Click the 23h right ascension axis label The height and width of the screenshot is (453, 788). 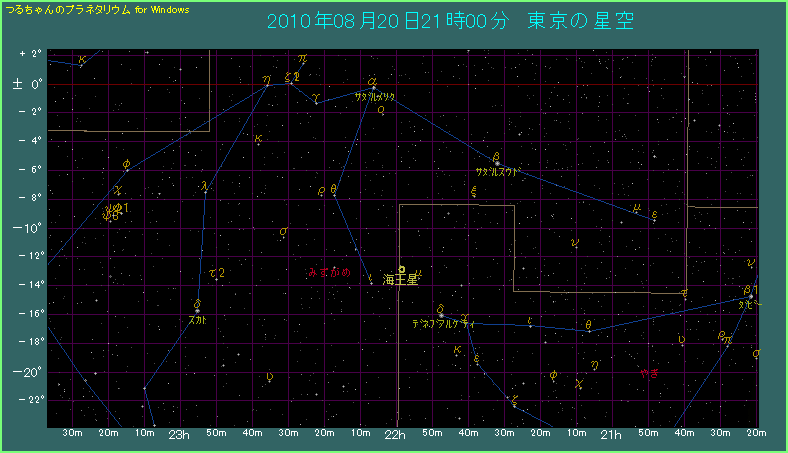click(x=178, y=435)
